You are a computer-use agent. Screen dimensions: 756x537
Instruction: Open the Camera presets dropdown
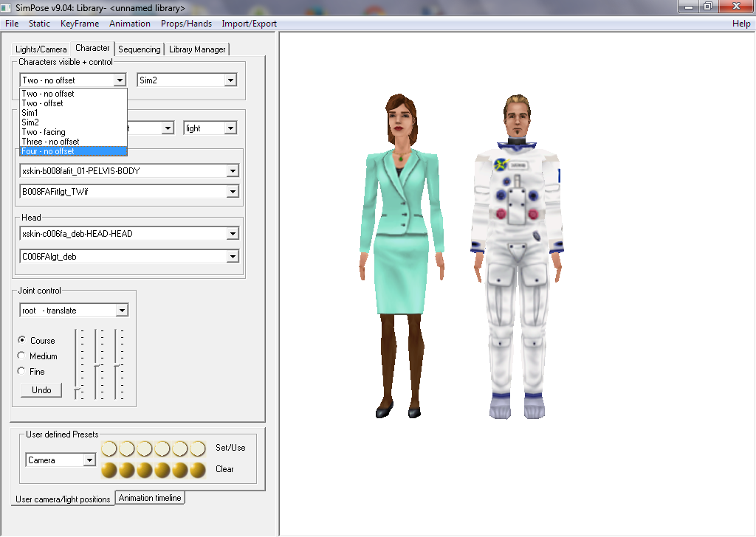tap(89, 460)
